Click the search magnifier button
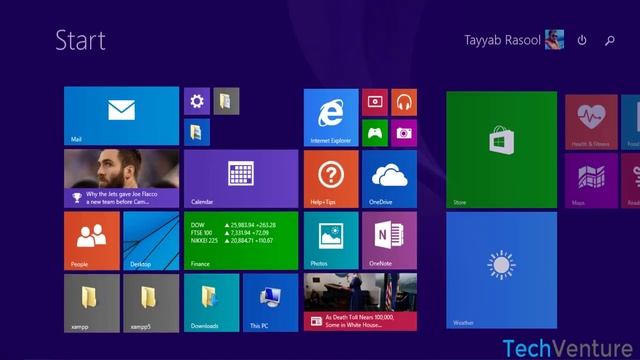Image resolution: width=640 pixels, height=360 pixels. click(610, 40)
